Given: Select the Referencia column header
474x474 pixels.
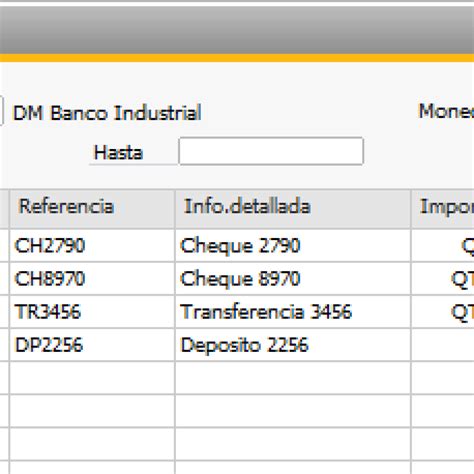Looking at the screenshot, I should (92, 209).
